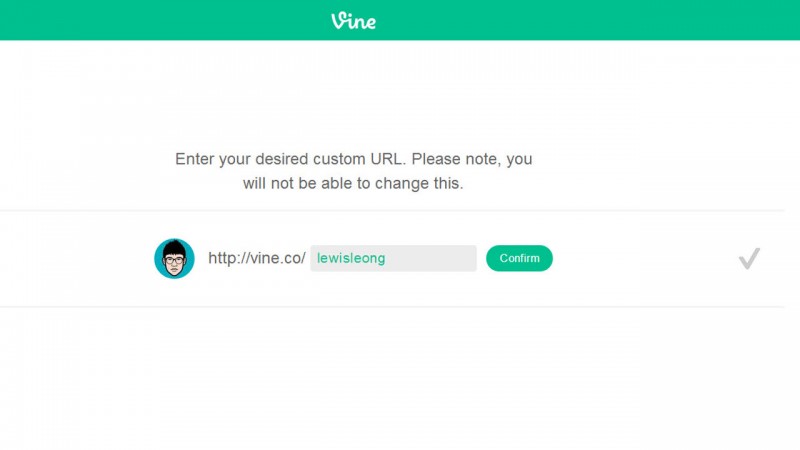
Task: Click the cartoon avatar profile picture
Action: click(174, 258)
